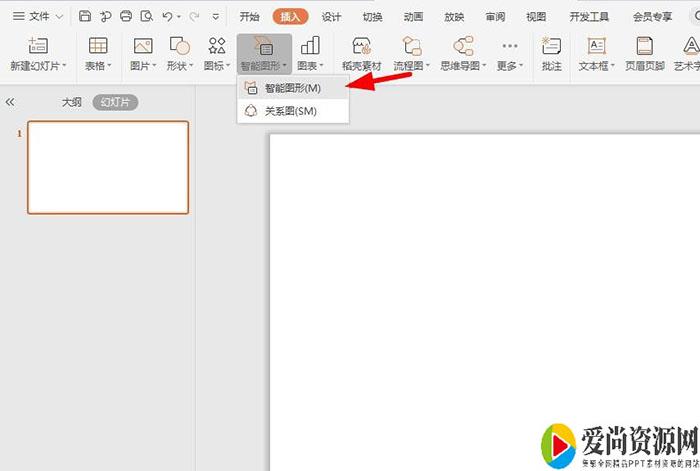Open the 表格 (Table) insert tool
700x471 pixels.
click(x=98, y=46)
